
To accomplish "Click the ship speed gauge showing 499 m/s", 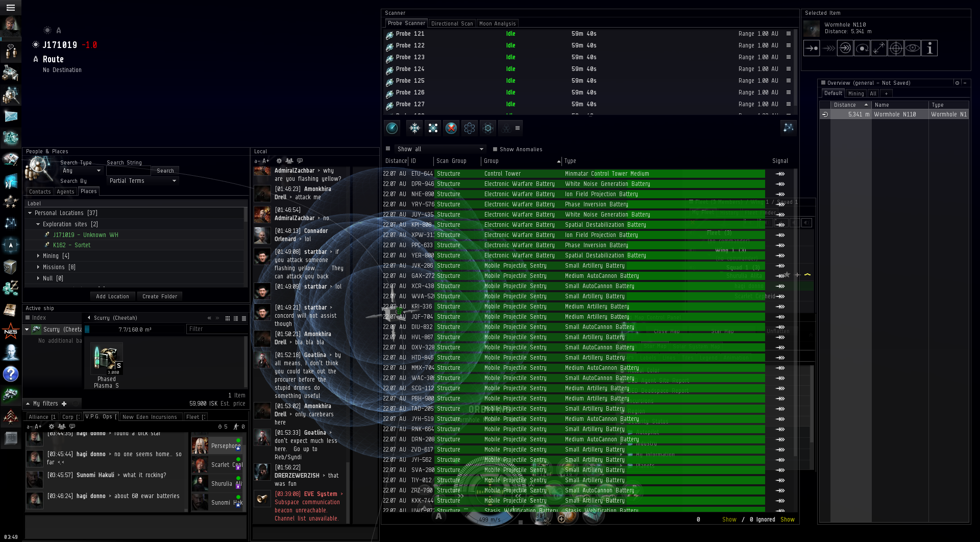I will (x=489, y=520).
